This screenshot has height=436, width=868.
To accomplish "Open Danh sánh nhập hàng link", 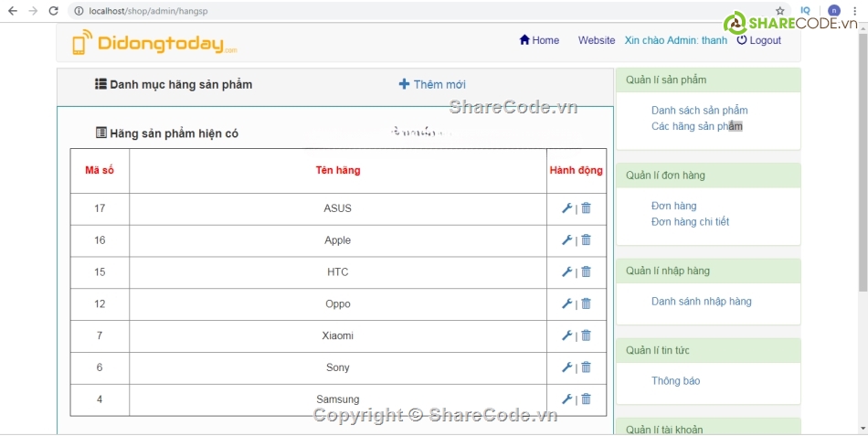I will pyautogui.click(x=702, y=302).
